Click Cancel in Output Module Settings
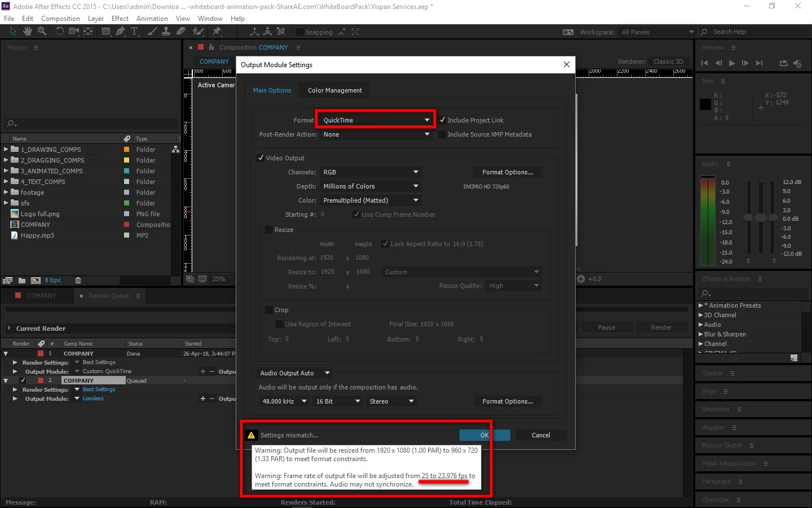The image size is (812, 508). tap(541, 435)
